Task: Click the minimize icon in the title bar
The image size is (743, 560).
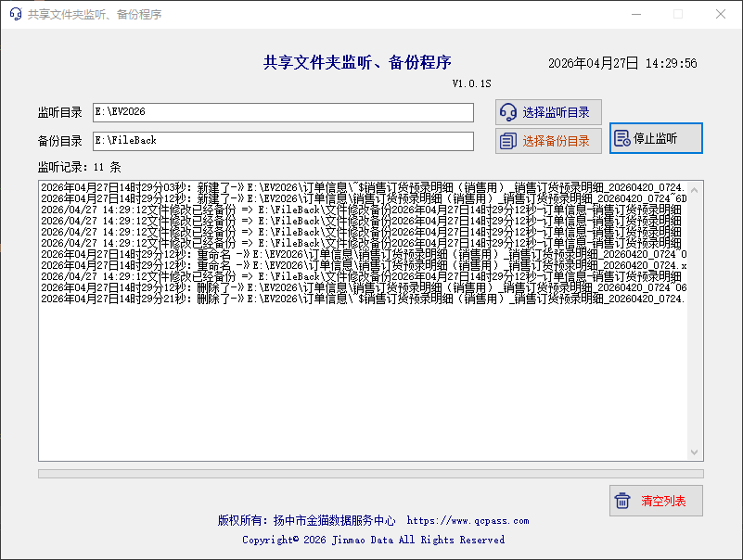Action: point(636,14)
